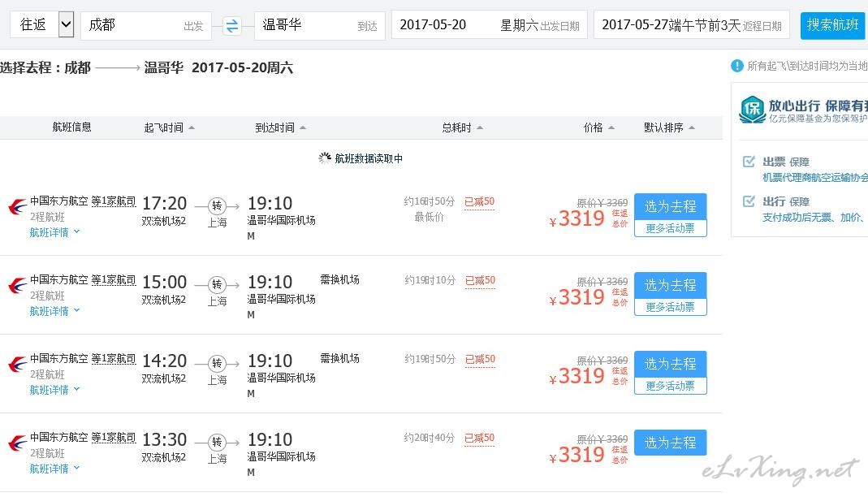
Task: Click the swap departure and arrival cities icon
Action: click(232, 26)
